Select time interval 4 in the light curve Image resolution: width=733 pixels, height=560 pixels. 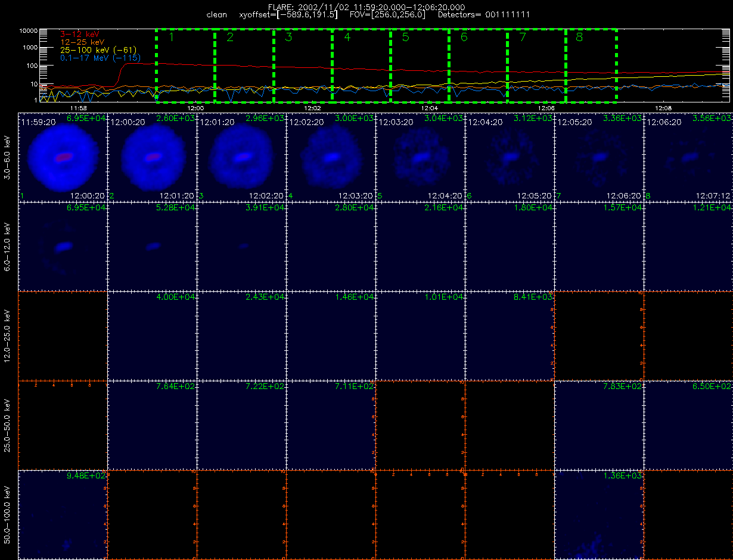(361, 65)
